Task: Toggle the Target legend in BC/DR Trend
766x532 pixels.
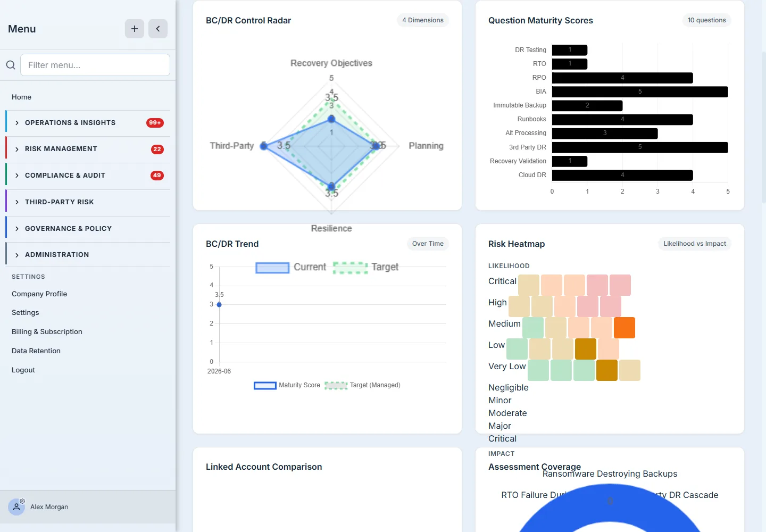Action: point(366,267)
